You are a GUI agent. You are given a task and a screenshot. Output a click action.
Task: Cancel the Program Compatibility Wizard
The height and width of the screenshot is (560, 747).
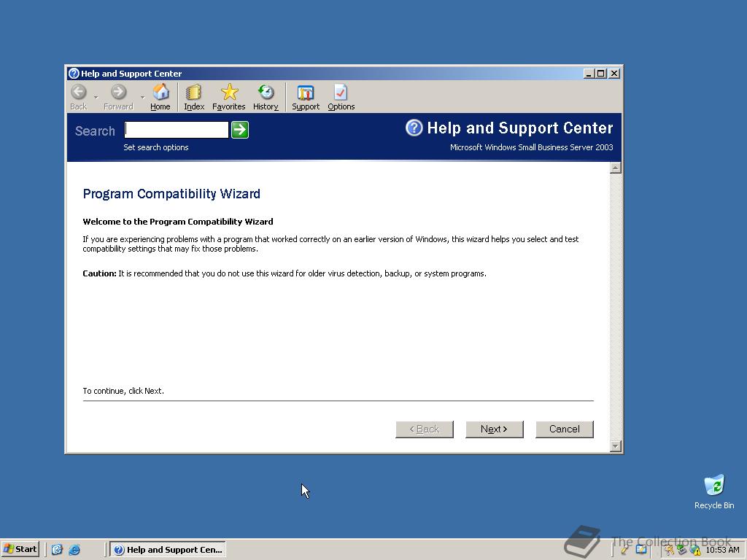(564, 429)
